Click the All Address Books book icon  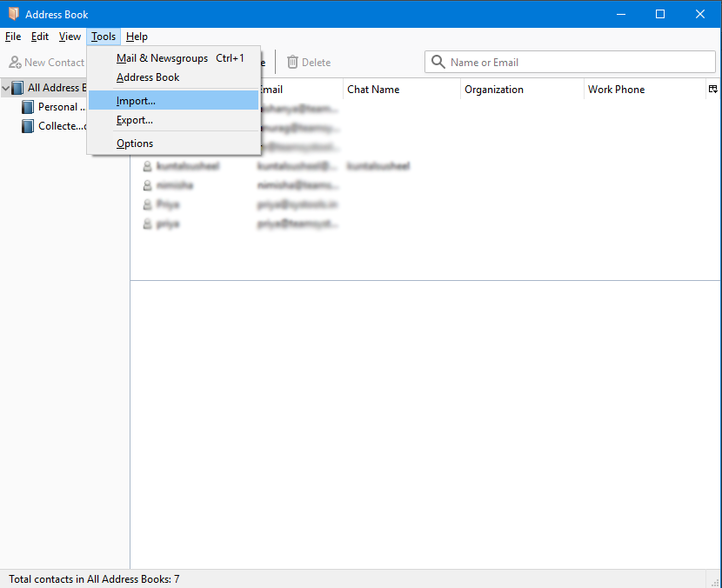tap(17, 88)
